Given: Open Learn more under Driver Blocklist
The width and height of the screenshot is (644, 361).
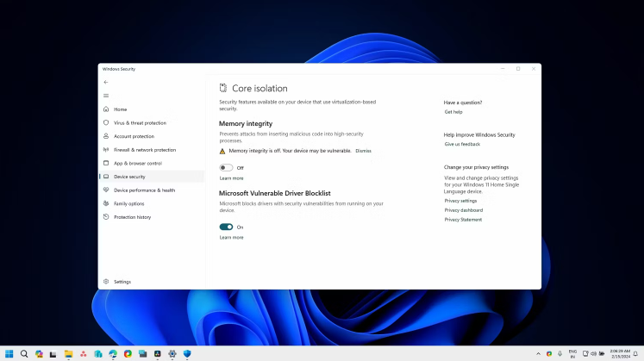Looking at the screenshot, I should point(231,238).
